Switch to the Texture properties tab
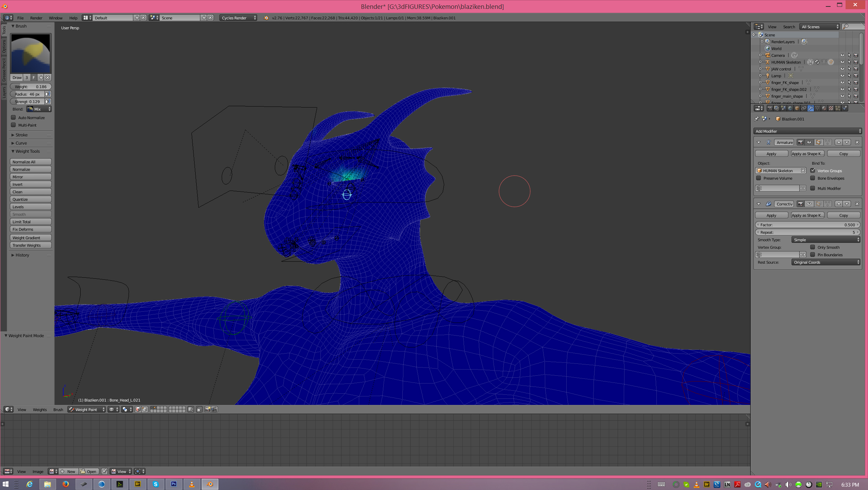 pyautogui.click(x=831, y=108)
